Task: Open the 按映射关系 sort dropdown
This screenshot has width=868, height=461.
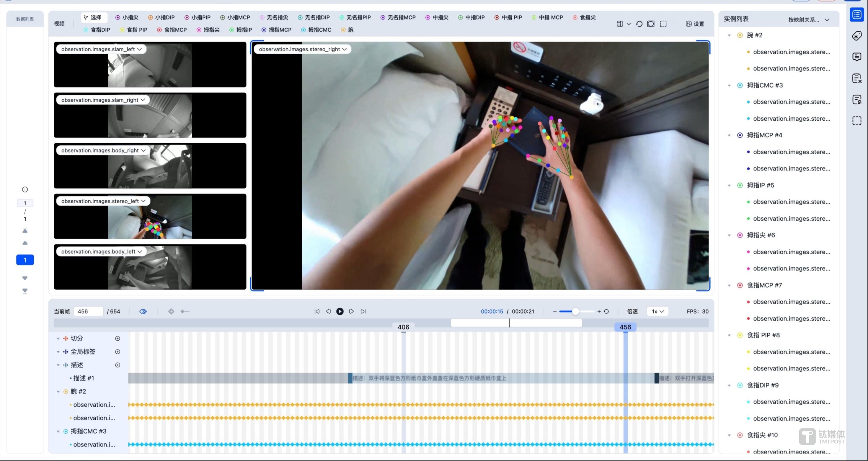Action: 808,19
